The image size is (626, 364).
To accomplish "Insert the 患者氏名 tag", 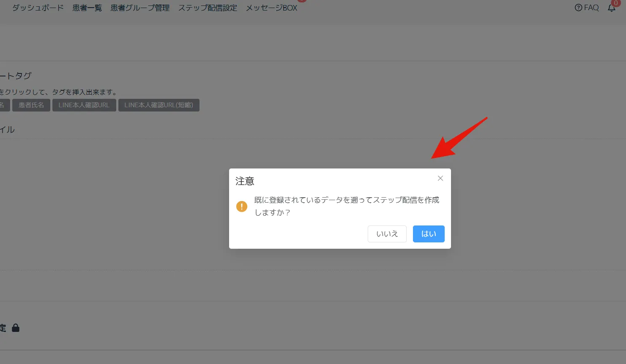I will tap(31, 105).
